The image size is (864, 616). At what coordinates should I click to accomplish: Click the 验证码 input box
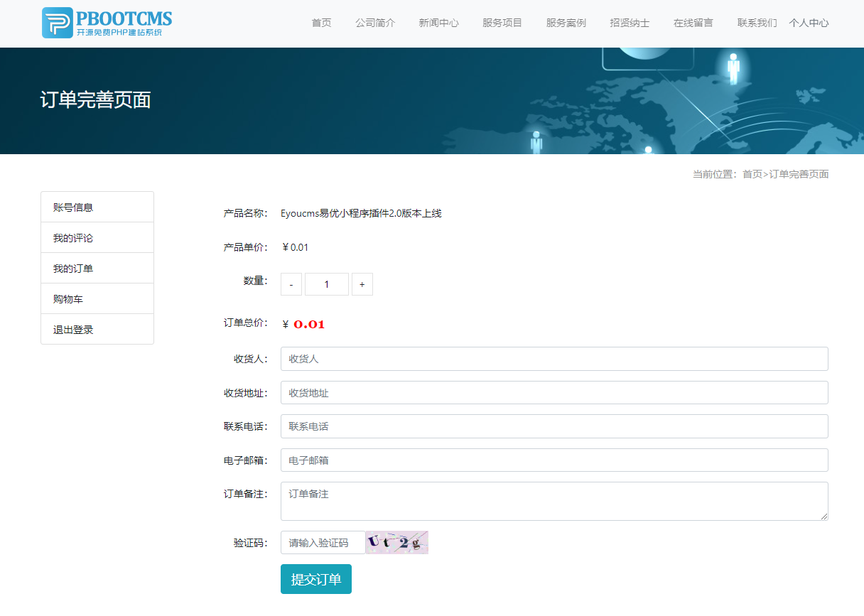point(323,542)
